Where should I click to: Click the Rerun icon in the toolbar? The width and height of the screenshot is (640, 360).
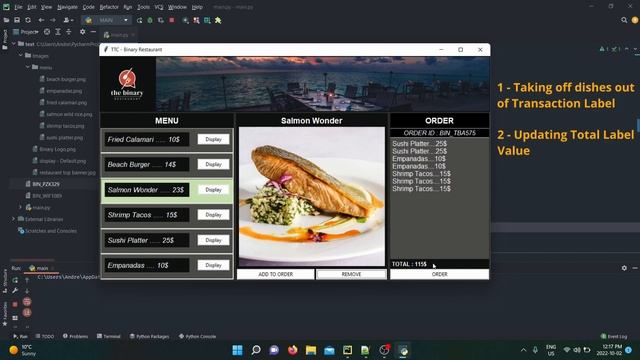140,20
